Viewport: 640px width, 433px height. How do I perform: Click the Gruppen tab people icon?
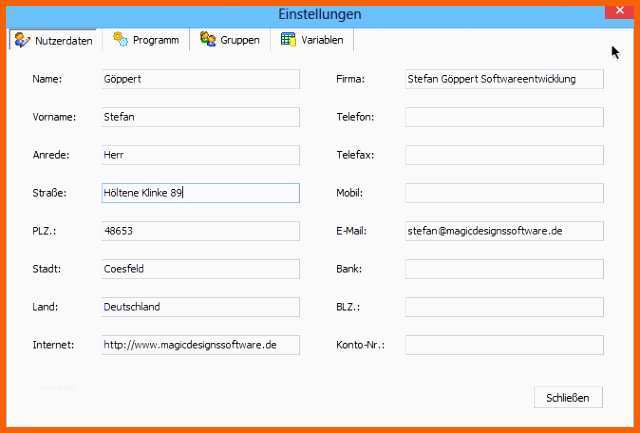pyautogui.click(x=208, y=39)
